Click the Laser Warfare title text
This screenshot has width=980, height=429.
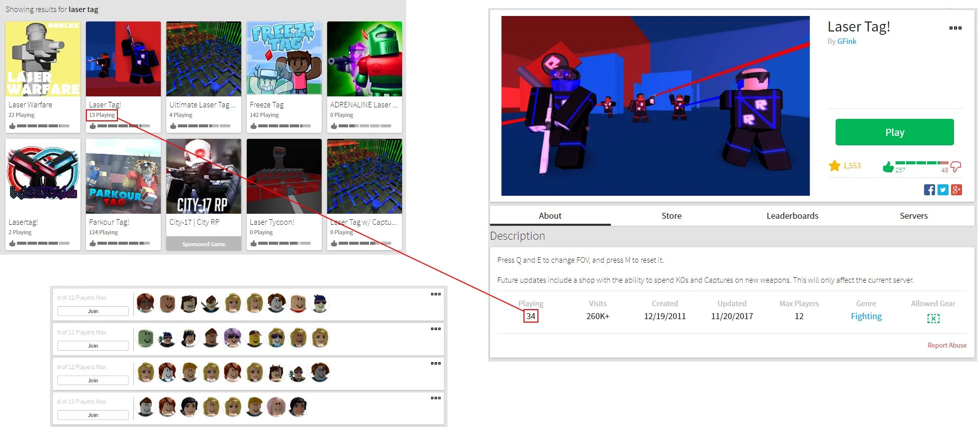pos(30,105)
